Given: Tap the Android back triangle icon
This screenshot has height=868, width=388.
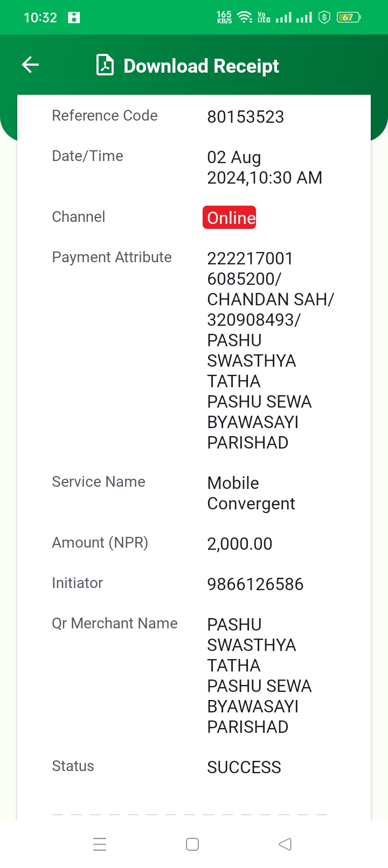Looking at the screenshot, I should [285, 844].
